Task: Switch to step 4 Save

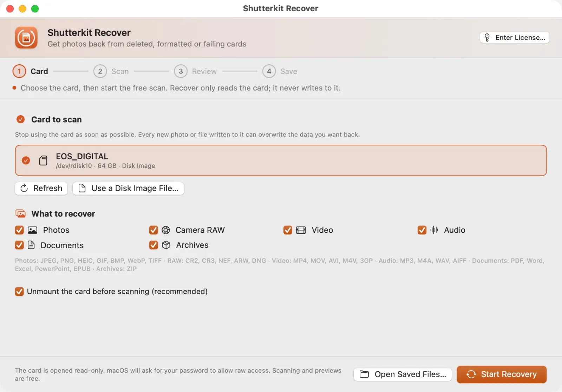Action: coord(280,71)
